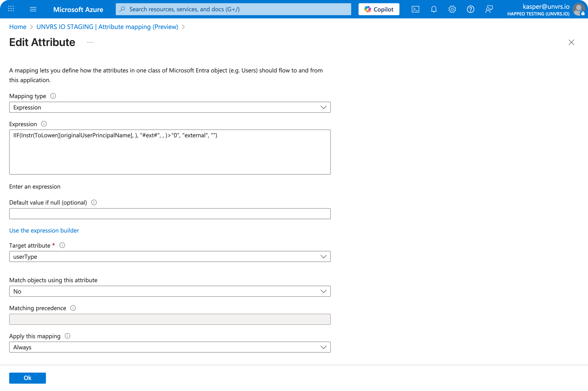Open UNVRS IO STAGING Attribute mapping breadcrumb
This screenshot has height=391, width=588.
click(107, 27)
